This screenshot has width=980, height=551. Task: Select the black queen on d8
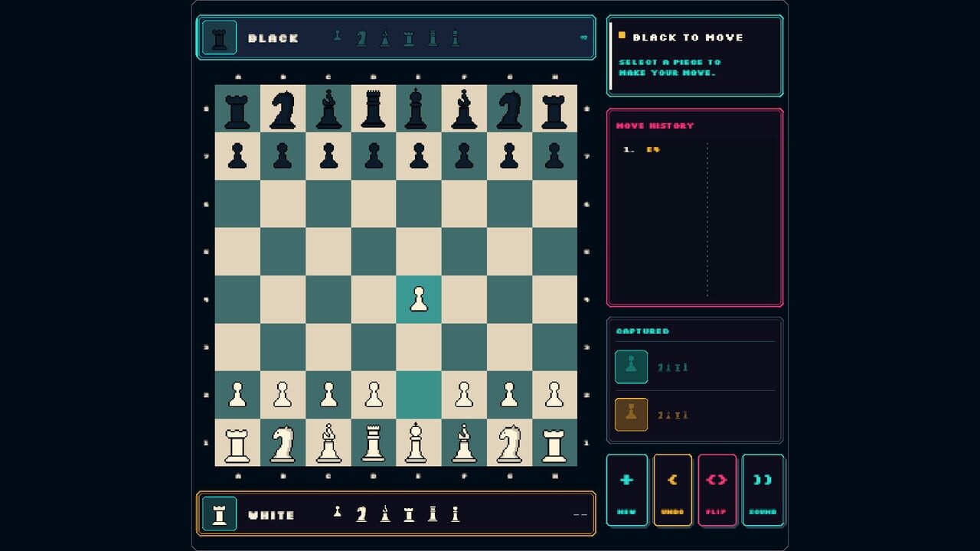[374, 109]
